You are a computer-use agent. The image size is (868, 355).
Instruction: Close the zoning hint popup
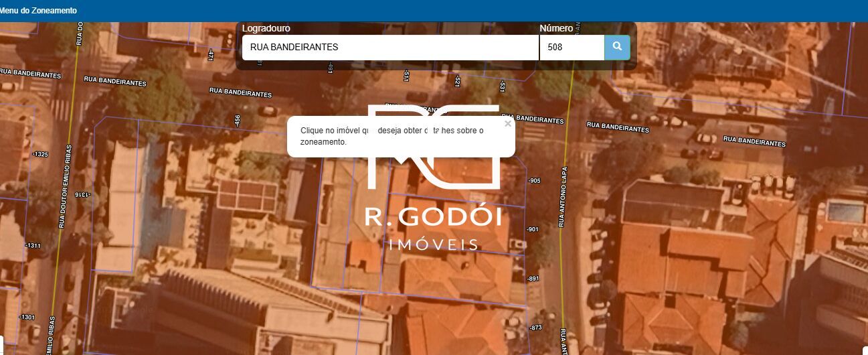pyautogui.click(x=507, y=124)
